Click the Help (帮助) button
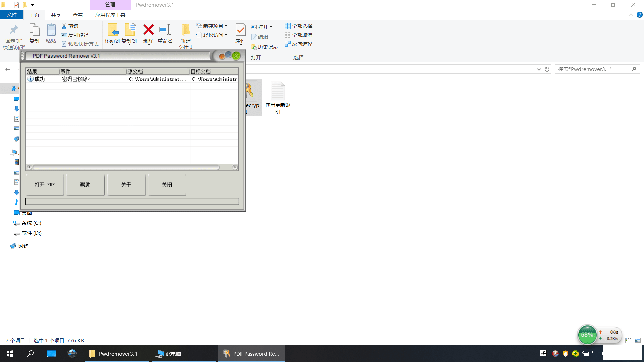This screenshot has height=362, width=644. click(x=85, y=185)
